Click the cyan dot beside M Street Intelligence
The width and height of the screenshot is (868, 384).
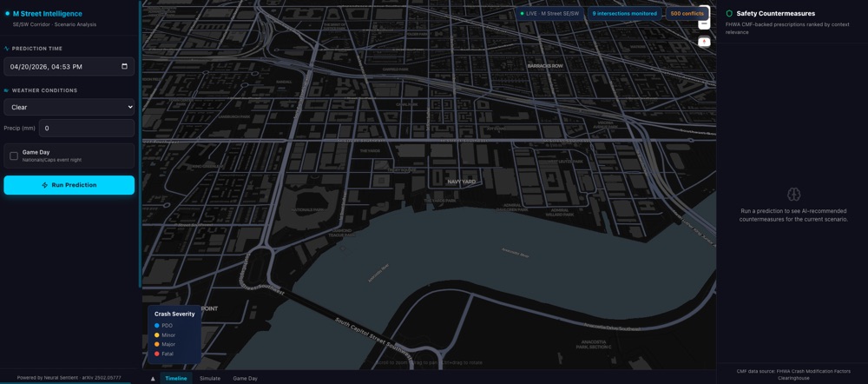pyautogui.click(x=8, y=14)
